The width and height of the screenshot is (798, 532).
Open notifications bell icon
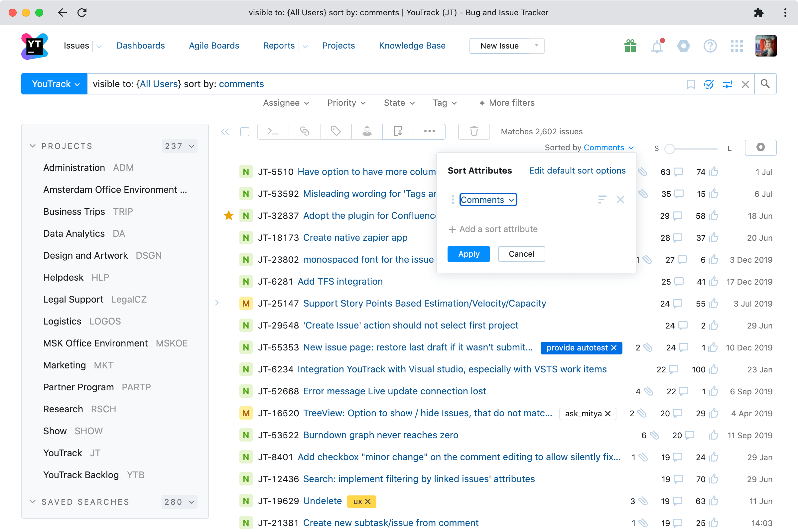click(657, 46)
